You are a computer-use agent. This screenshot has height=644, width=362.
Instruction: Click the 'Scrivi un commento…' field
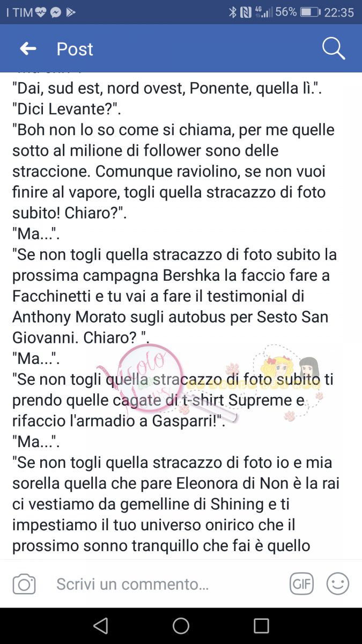pyautogui.click(x=132, y=584)
